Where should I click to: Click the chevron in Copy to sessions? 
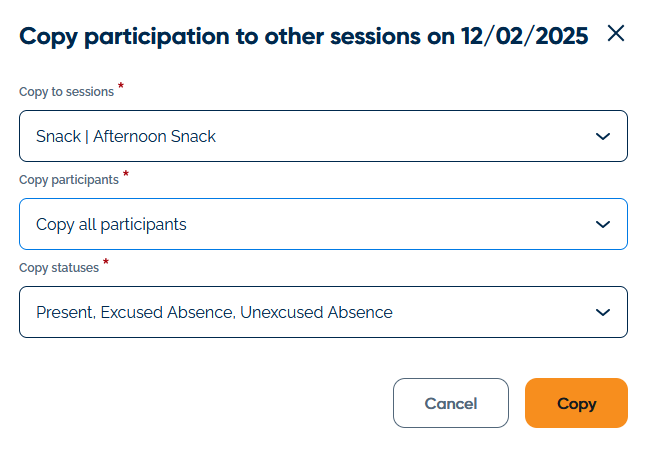[x=602, y=136]
